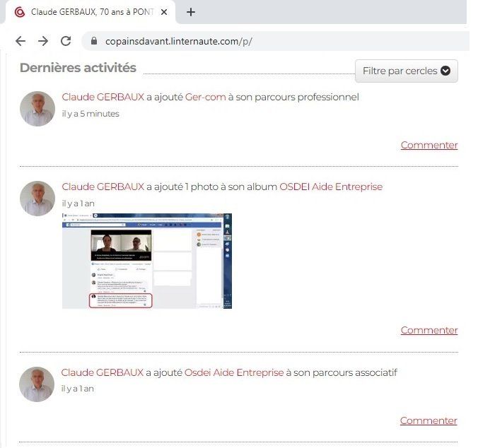Viewport: 478px width, 448px height.
Task: Reload the current page
Action: pos(66,41)
